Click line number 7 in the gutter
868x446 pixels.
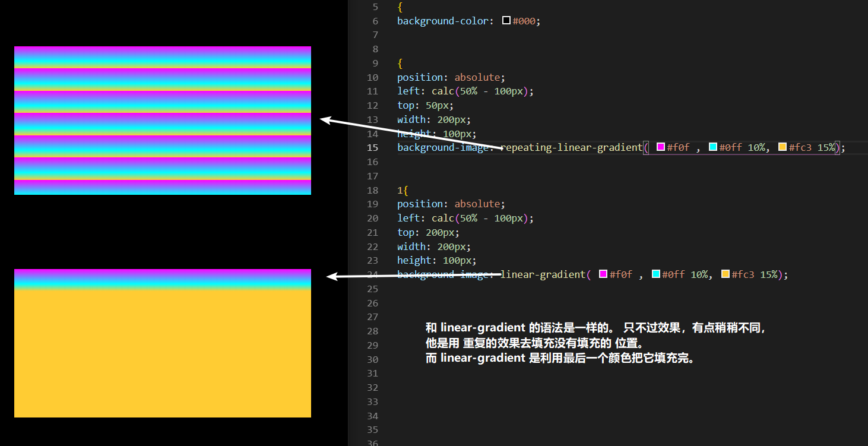click(375, 35)
